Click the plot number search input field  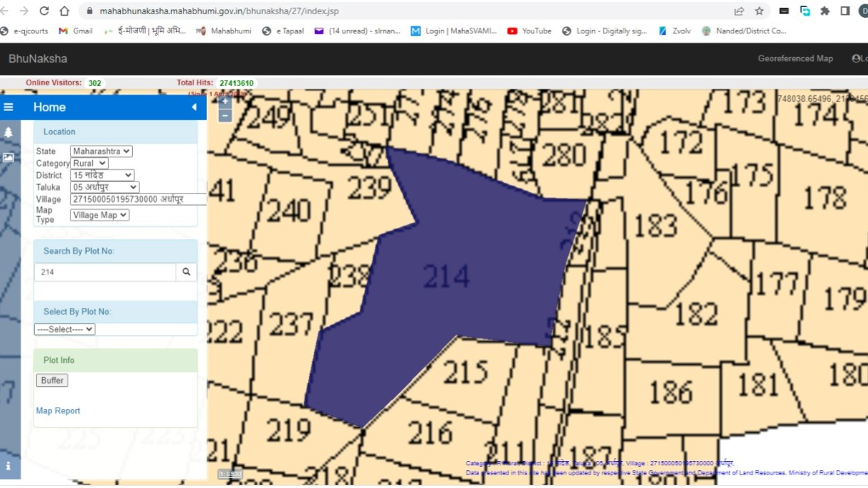tap(105, 272)
